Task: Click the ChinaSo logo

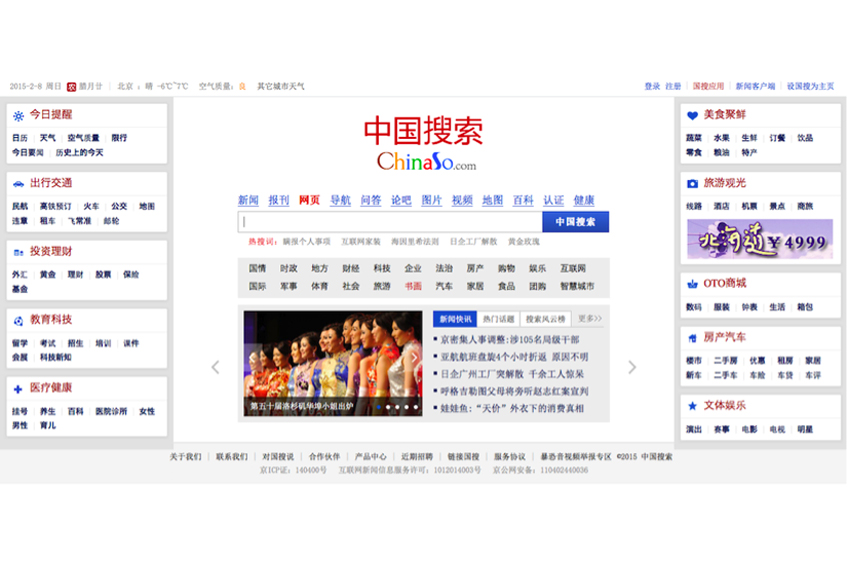Action: point(424,144)
